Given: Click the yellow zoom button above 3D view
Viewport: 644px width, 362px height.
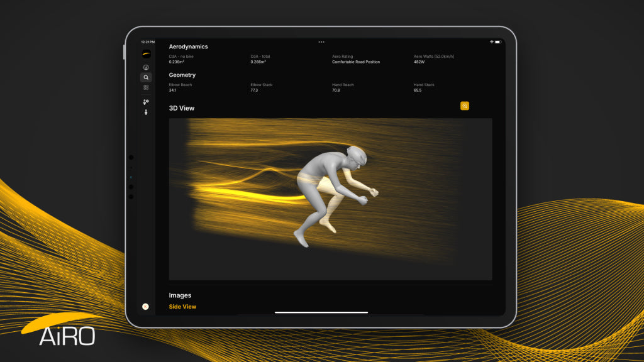Looking at the screenshot, I should tap(465, 106).
